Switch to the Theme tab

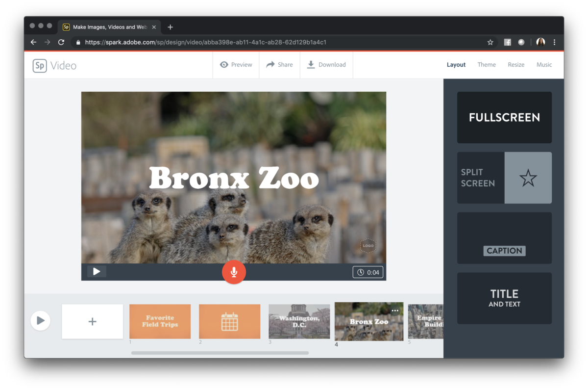coord(486,64)
